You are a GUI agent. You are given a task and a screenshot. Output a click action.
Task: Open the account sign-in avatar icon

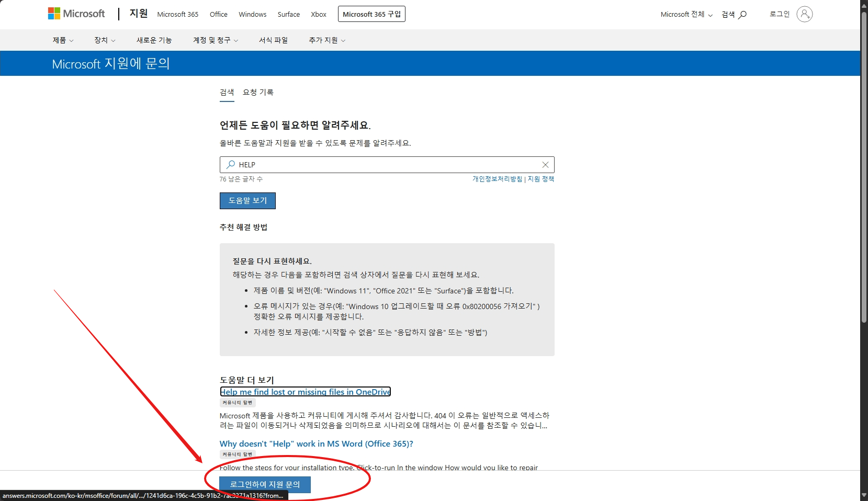pyautogui.click(x=805, y=14)
